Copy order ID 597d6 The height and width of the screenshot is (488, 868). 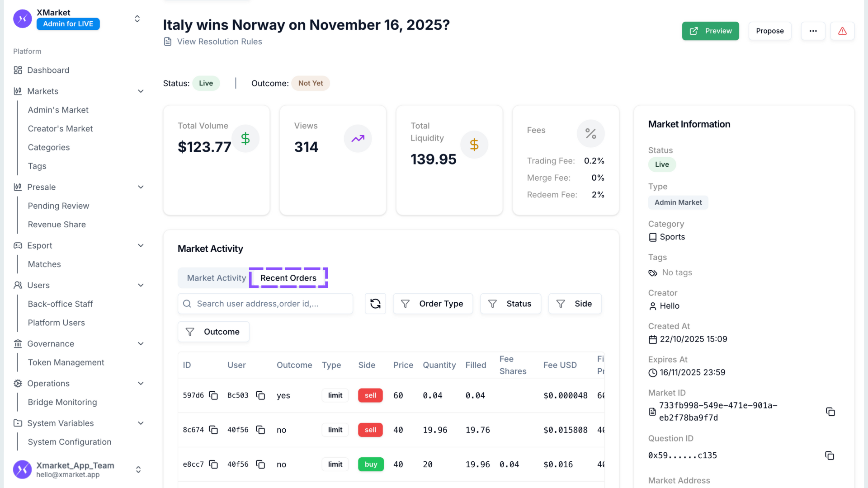point(213,395)
